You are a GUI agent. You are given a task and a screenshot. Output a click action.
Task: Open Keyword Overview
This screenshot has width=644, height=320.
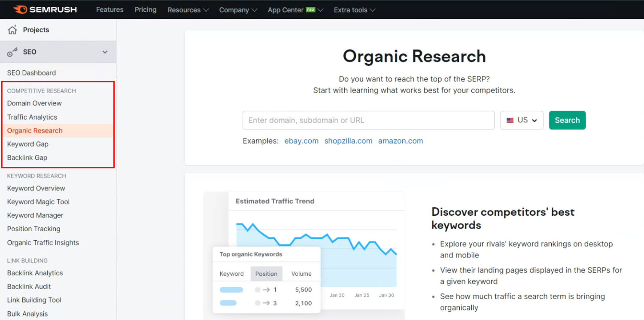36,188
